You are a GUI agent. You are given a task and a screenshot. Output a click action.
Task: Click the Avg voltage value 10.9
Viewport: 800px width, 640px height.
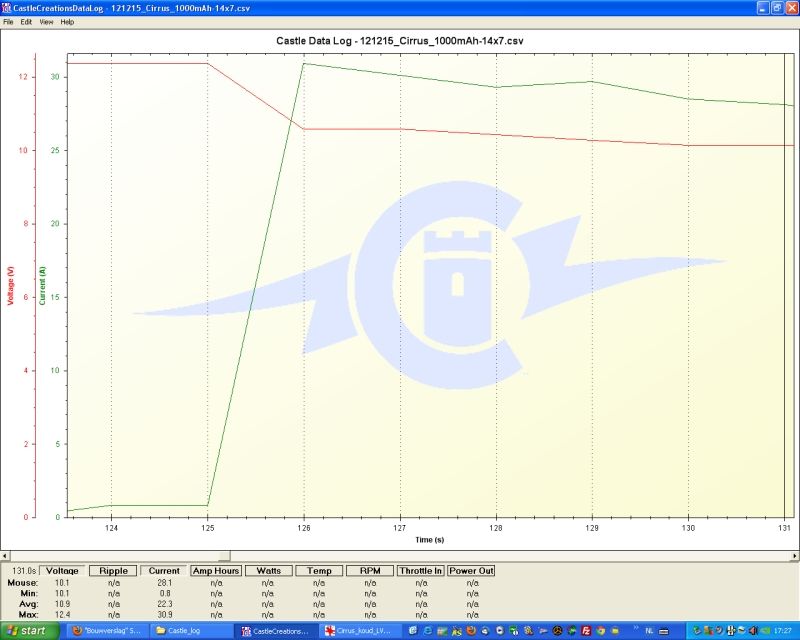click(62, 604)
